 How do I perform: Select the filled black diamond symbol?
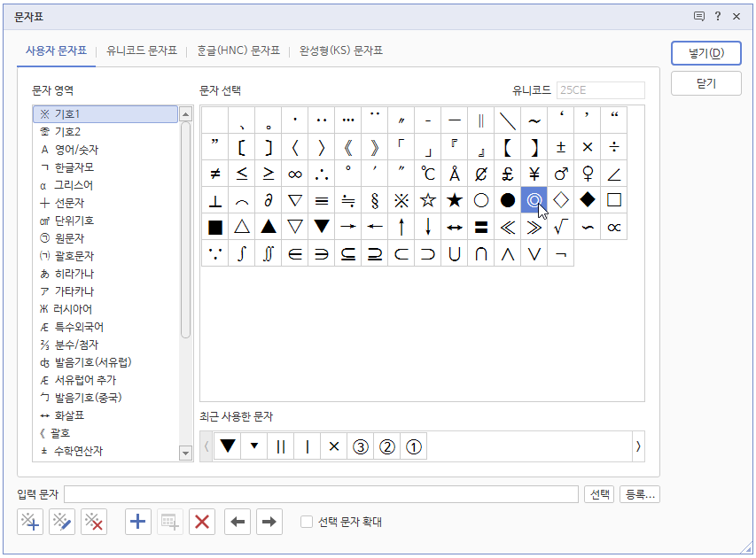coord(588,200)
